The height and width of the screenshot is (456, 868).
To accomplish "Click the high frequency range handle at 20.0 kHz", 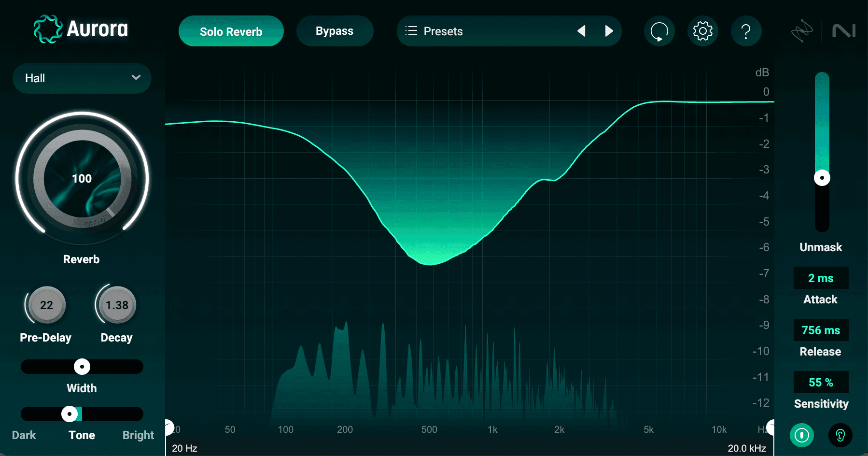I will 771,427.
